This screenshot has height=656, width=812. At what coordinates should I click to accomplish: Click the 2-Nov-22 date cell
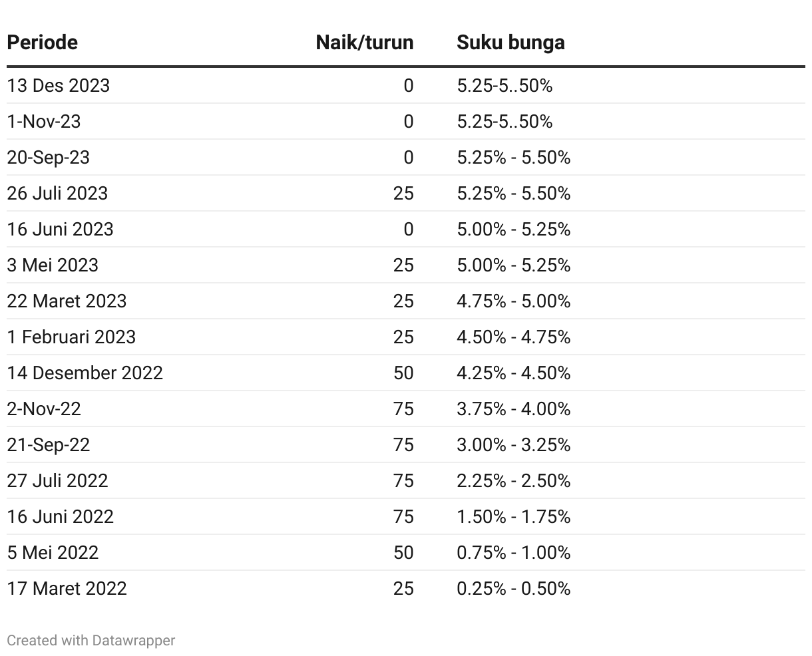click(44, 409)
